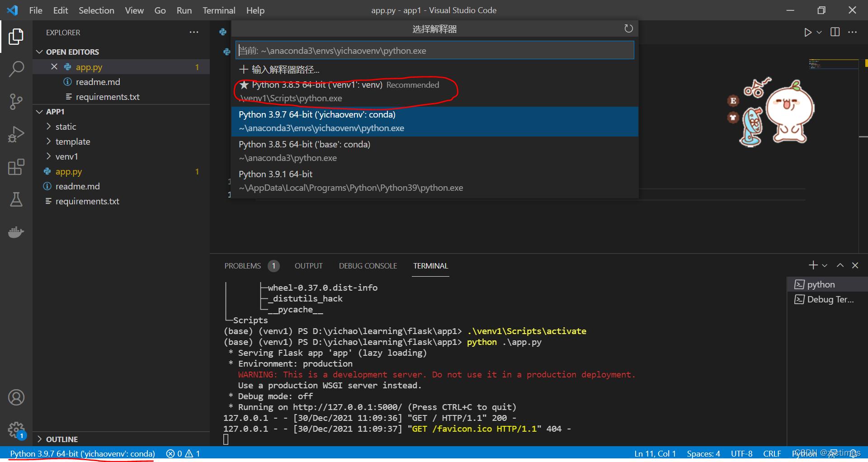Select Python 3.9.1 64-bit interpreter

(434, 181)
